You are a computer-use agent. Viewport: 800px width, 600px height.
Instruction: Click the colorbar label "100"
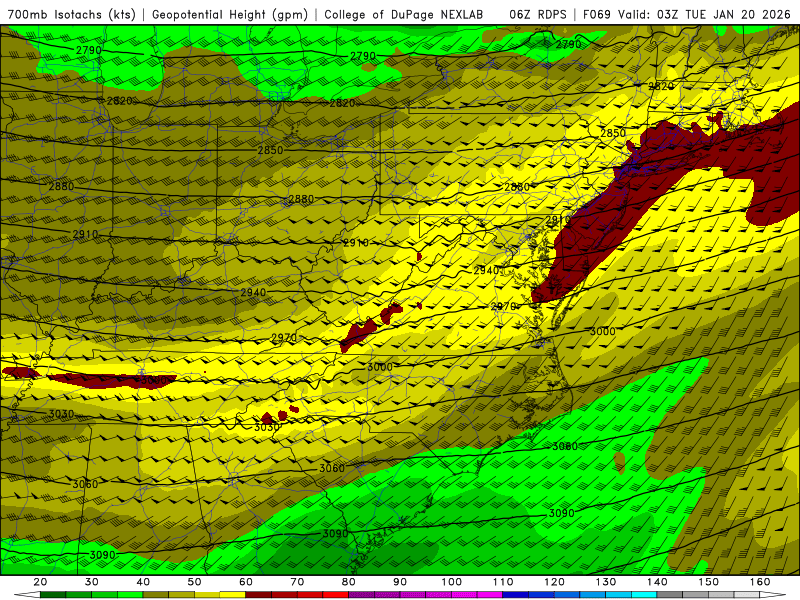pos(452,582)
